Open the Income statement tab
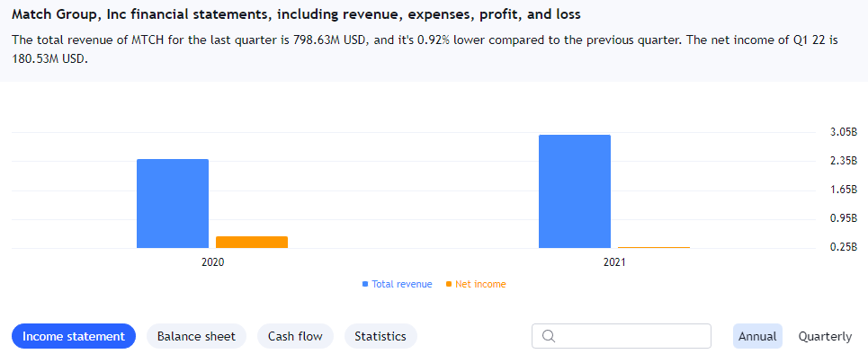Viewport: 868px width, 354px height. (74, 336)
